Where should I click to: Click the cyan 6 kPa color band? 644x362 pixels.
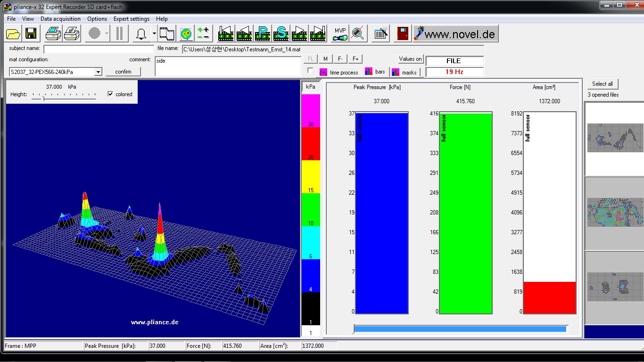[311, 243]
